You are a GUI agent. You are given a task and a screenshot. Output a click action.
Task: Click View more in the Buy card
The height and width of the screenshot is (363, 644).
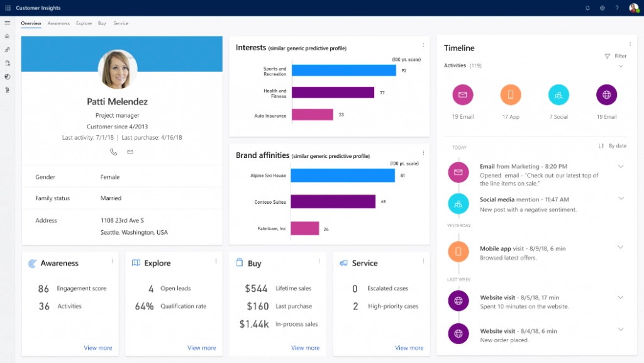[x=305, y=348]
